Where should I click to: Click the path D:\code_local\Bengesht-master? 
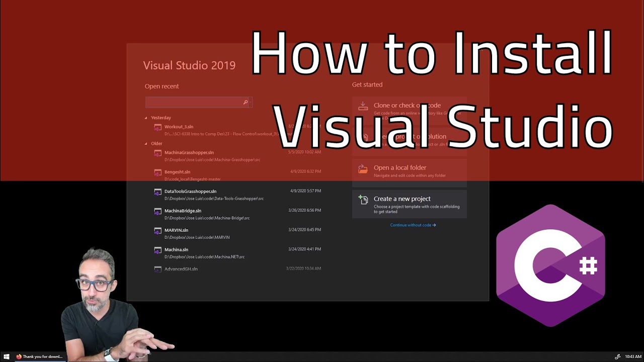pyautogui.click(x=192, y=179)
